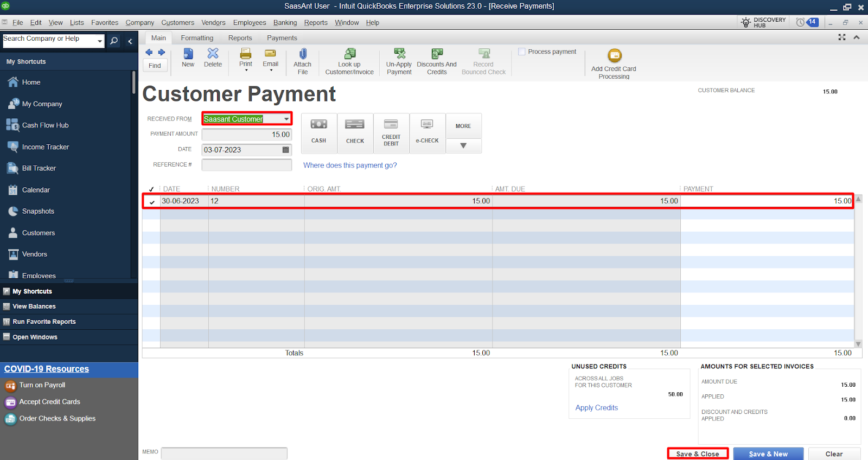
Task: Click the search magnifier icon
Action: click(x=114, y=41)
